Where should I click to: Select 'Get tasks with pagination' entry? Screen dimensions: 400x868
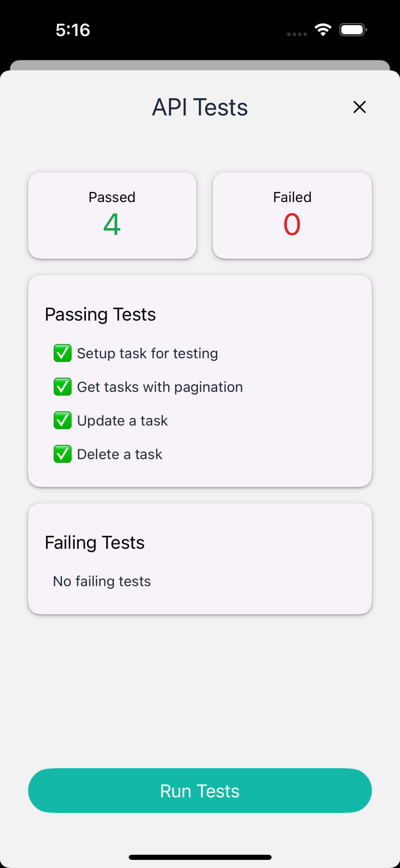[x=160, y=387]
